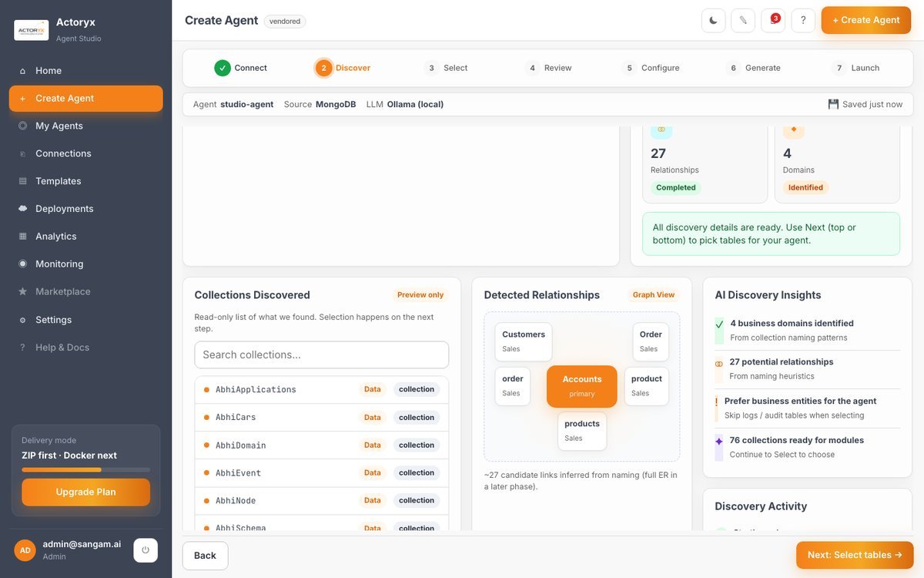Click the Delivery mode progress bar

85,469
